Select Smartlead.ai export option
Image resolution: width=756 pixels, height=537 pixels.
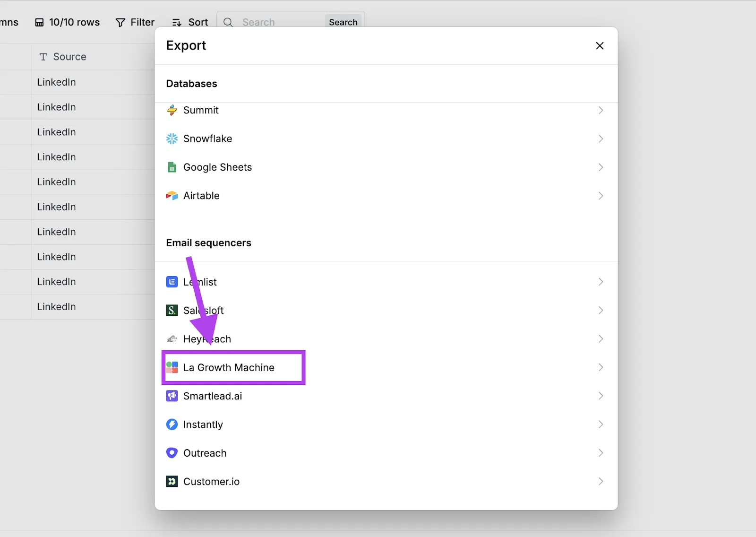pos(386,396)
